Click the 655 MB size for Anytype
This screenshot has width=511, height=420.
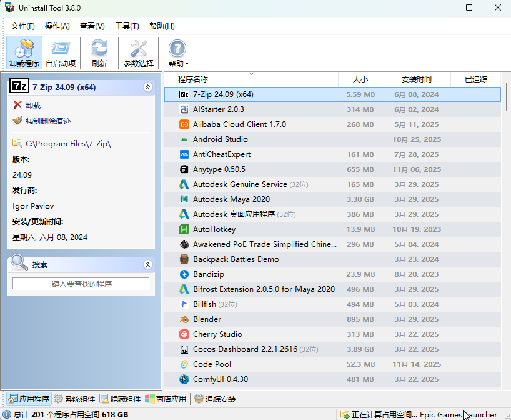[360, 169]
